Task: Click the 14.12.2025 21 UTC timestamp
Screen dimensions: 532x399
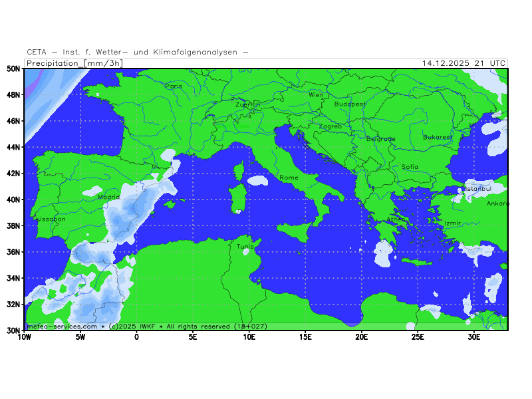Action: point(464,63)
